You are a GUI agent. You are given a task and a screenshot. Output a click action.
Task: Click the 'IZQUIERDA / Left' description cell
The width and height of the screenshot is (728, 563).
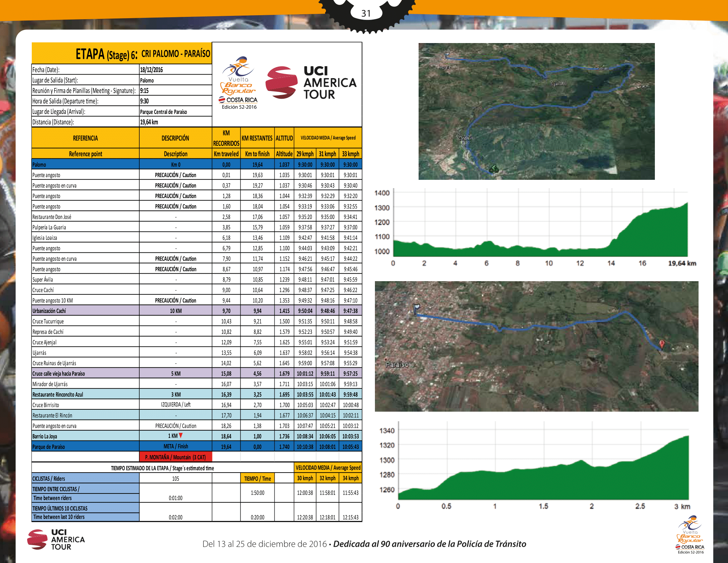point(175,405)
